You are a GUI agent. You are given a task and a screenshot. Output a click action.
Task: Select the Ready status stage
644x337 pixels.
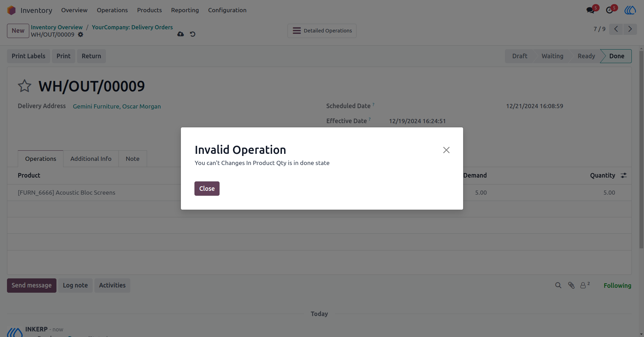coord(586,56)
